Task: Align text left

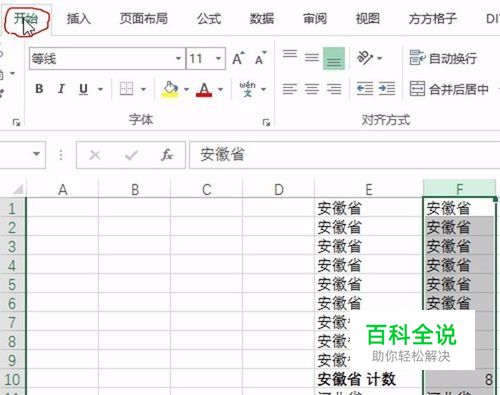Action: (290, 89)
